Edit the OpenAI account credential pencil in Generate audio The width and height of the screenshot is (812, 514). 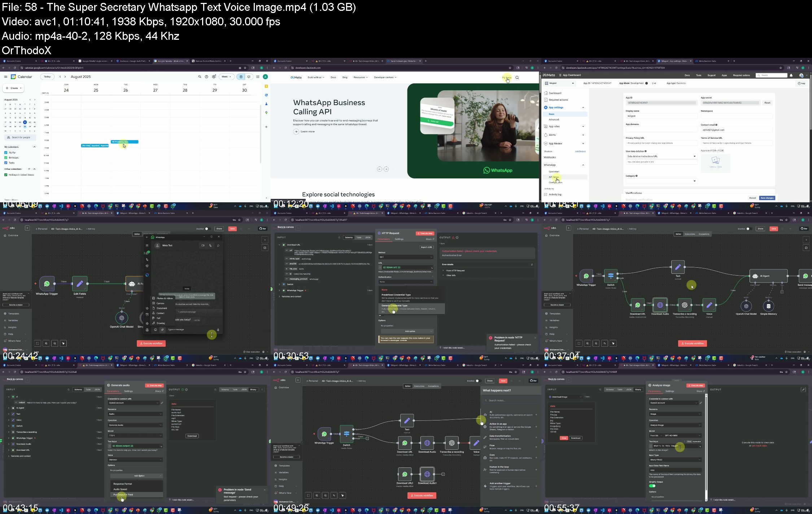coord(162,403)
